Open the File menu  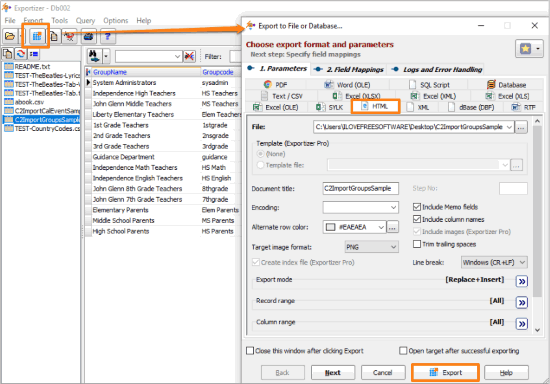click(10, 21)
